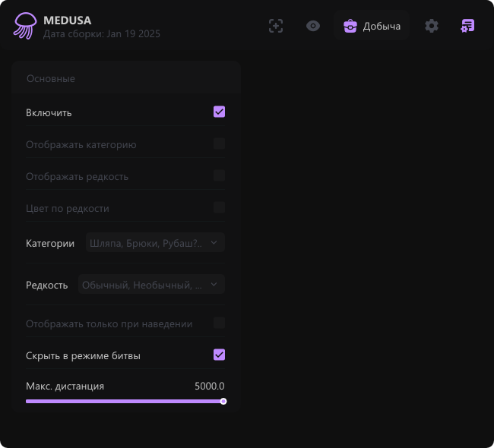Toggle Отображать редкость checkbox
The image size is (494, 448).
[x=219, y=175]
